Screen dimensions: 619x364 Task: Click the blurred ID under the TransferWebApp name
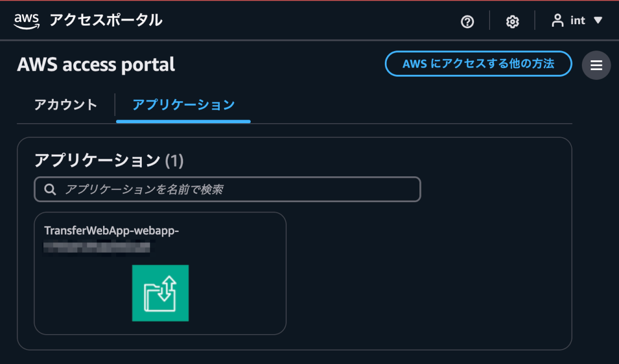pos(96,247)
